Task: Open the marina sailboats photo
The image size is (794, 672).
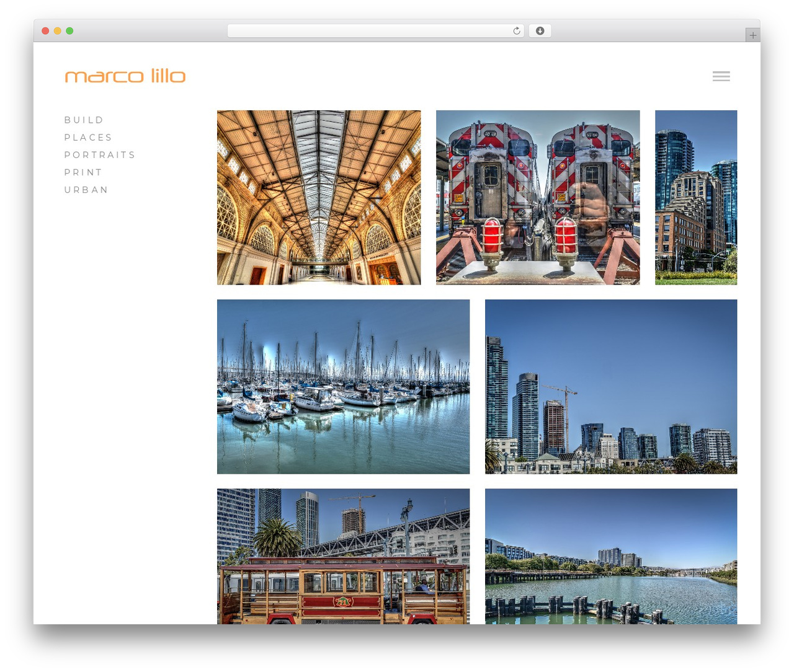Action: [x=343, y=387]
